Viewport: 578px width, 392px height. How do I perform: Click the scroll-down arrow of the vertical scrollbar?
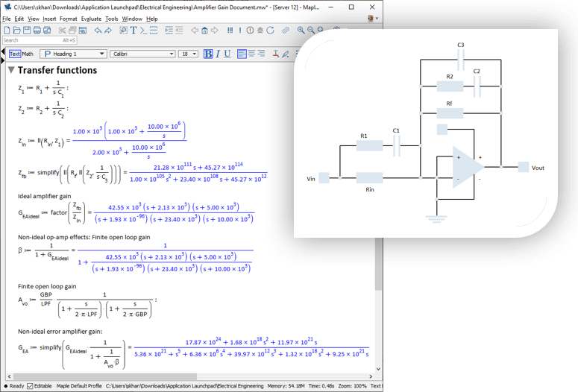click(x=378, y=369)
